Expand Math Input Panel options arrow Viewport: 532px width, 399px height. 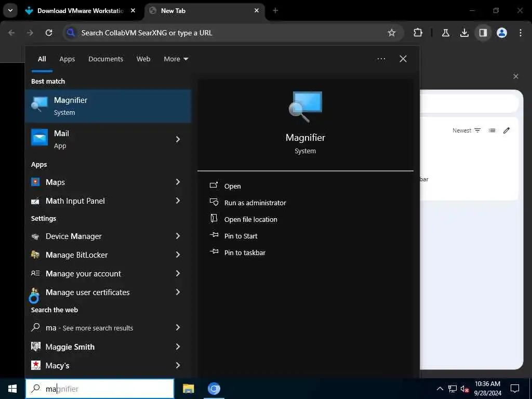(178, 201)
